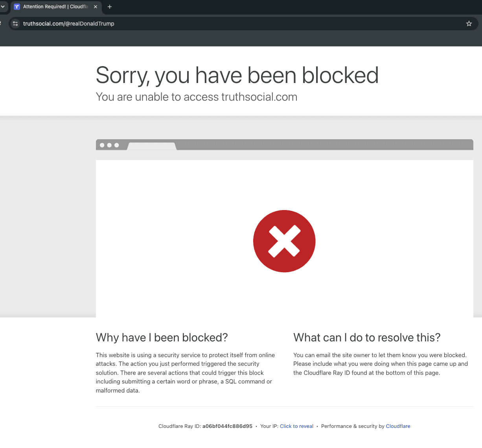Click the red blocked X icon
Viewport: 482px width, 448px height.
click(284, 241)
